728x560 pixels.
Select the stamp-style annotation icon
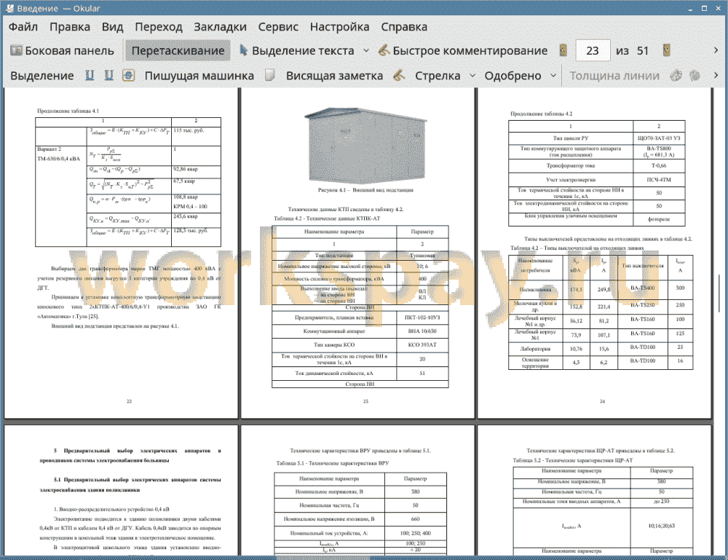129,75
